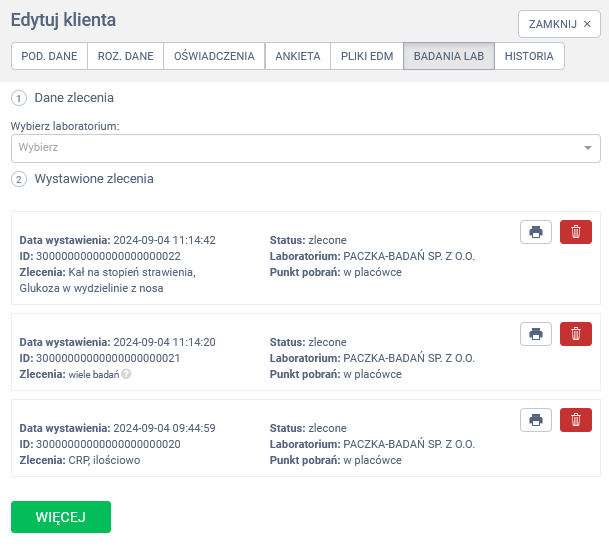Open the HISTORIA tab
This screenshot has width=609, height=554.
[x=529, y=56]
